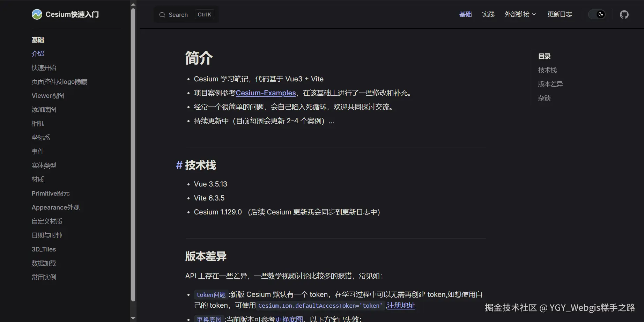This screenshot has width=644, height=322.
Task: Open the 数据加载 sidebar page
Action: [x=44, y=263]
